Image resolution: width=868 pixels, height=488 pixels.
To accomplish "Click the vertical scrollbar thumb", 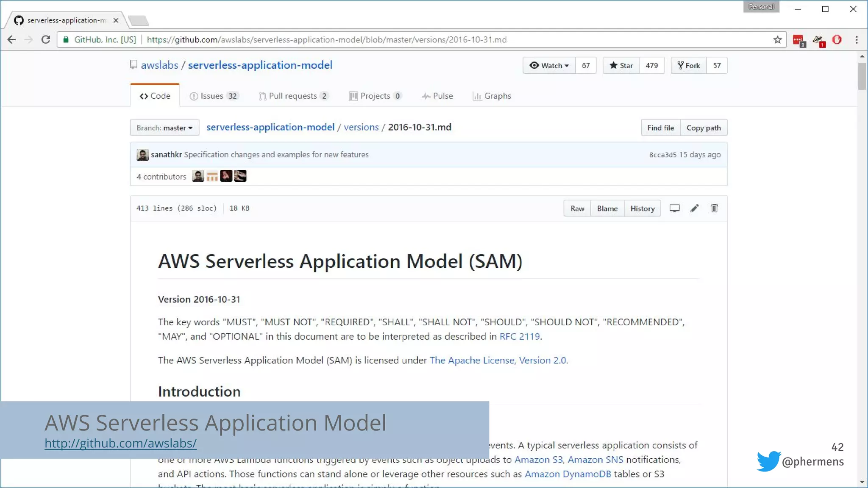I will coord(862,76).
